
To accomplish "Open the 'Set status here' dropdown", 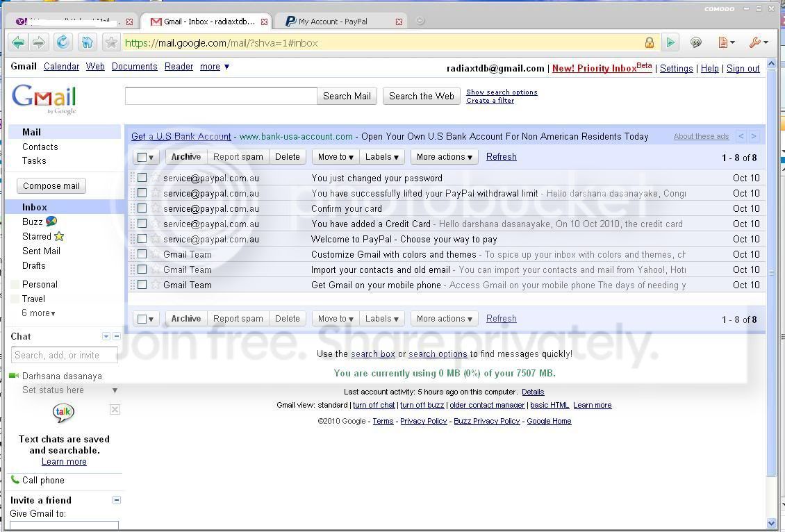I will coord(115,390).
